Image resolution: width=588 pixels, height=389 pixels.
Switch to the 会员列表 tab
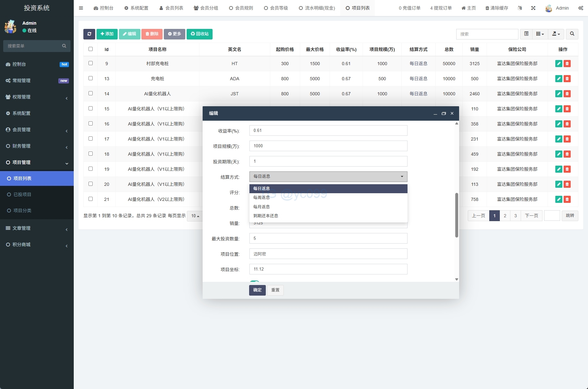pyautogui.click(x=171, y=8)
